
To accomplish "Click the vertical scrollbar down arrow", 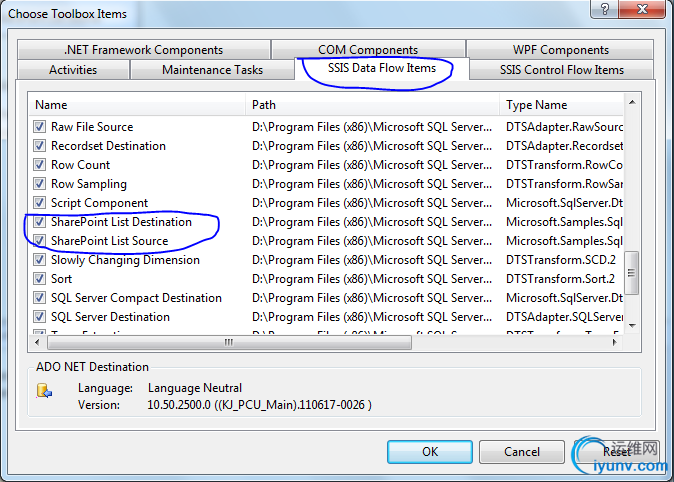I will pyautogui.click(x=632, y=326).
